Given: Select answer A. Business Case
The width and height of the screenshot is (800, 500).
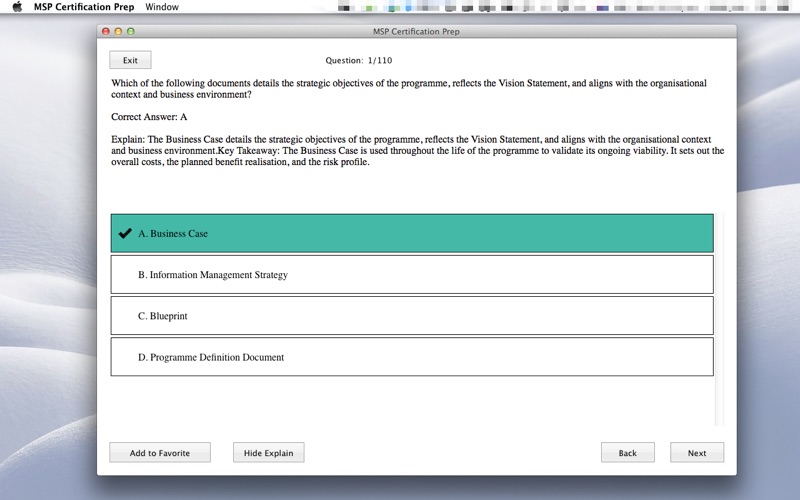Looking at the screenshot, I should tap(412, 233).
